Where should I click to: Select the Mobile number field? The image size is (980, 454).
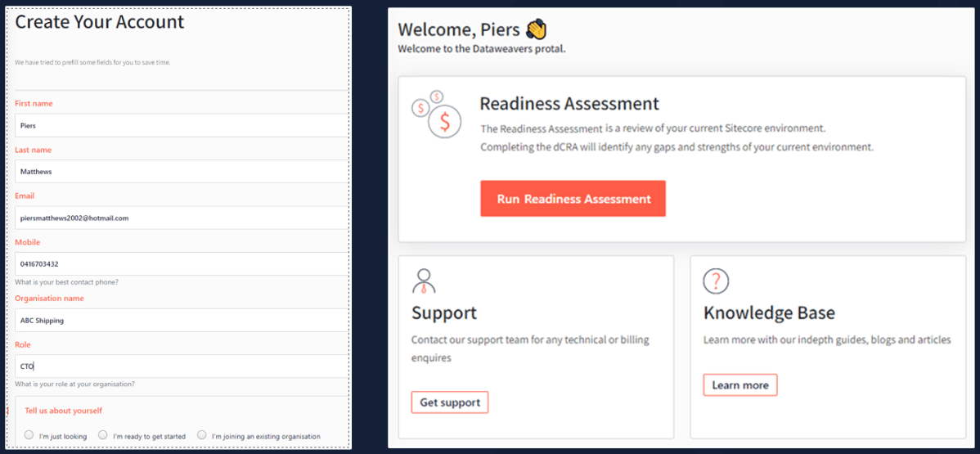click(x=180, y=264)
